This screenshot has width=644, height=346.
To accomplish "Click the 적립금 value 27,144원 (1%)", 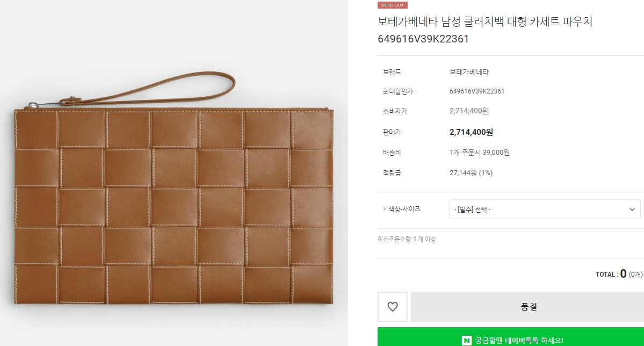I will [471, 173].
